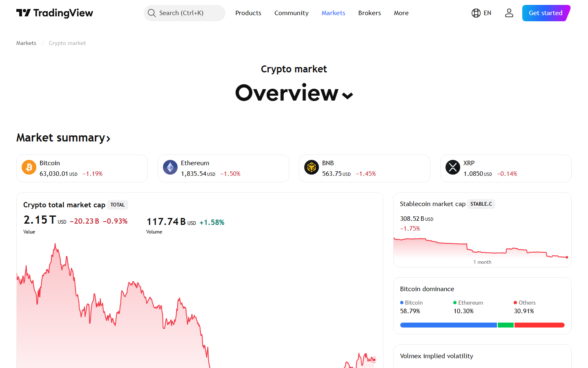588x368 pixels.
Task: Click the Bitcoin dominance title
Action: [x=427, y=289]
